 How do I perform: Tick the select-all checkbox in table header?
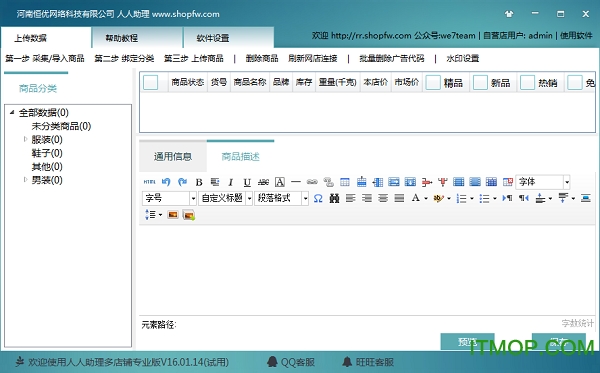coord(150,82)
